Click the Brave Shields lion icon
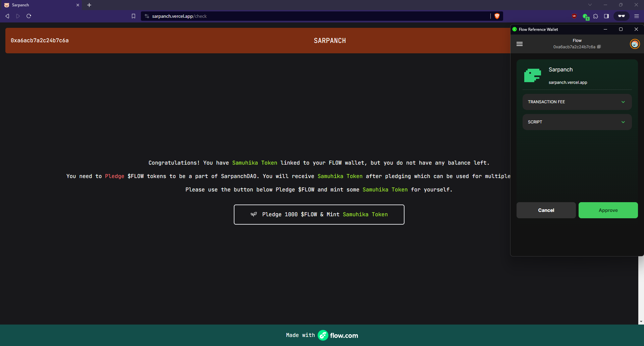Screen dimensions: 644x346 point(497,16)
